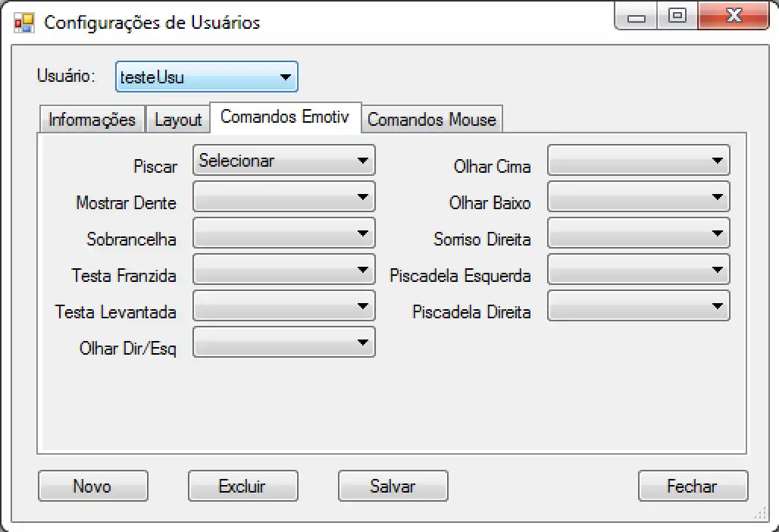Switch to the Comandos Mouse tab
This screenshot has width=779, height=532.
(432, 119)
